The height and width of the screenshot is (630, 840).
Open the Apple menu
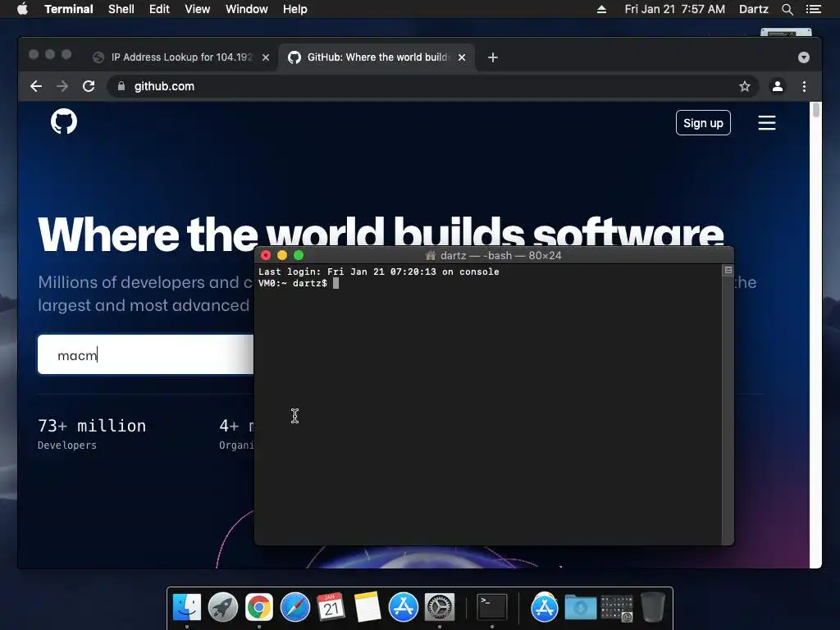[22, 9]
